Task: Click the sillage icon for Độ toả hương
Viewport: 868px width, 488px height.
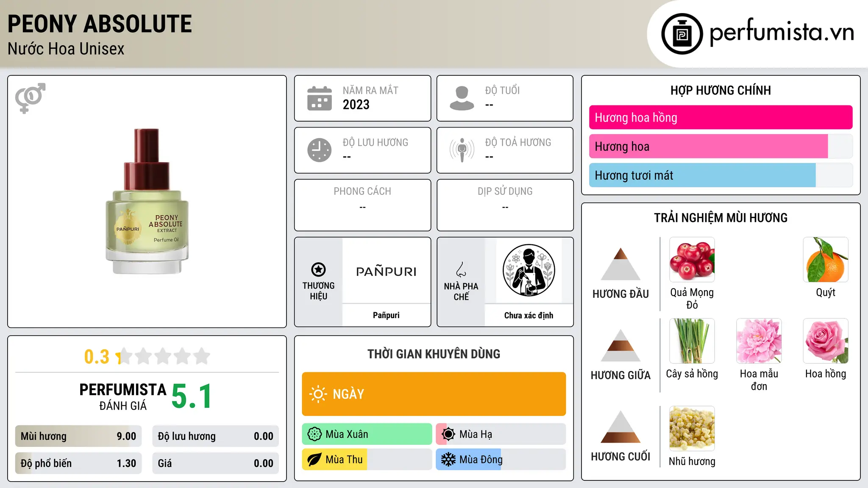Action: [462, 150]
